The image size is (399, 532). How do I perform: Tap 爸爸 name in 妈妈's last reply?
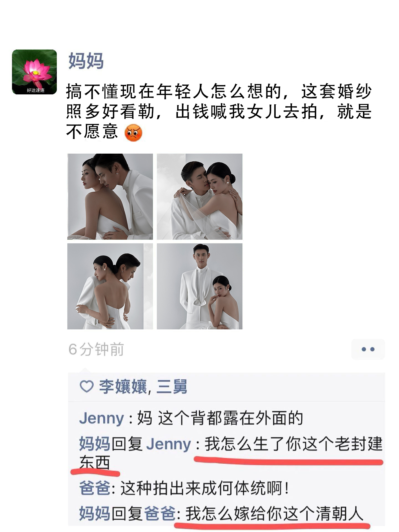tap(160, 513)
